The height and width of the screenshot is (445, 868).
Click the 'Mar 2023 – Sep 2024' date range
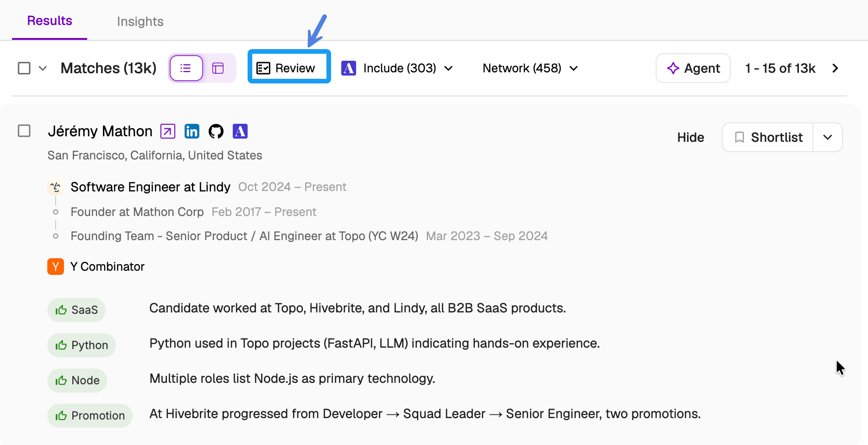coord(487,236)
